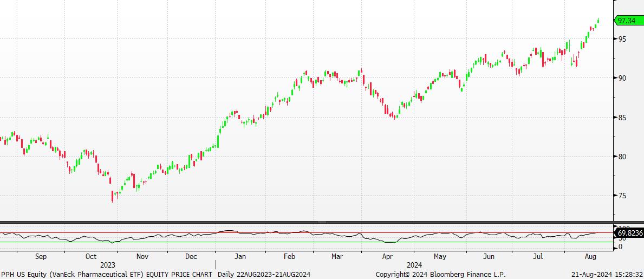Select the Aug month label
Viewport: 644px width, 279px height.
[x=590, y=257]
